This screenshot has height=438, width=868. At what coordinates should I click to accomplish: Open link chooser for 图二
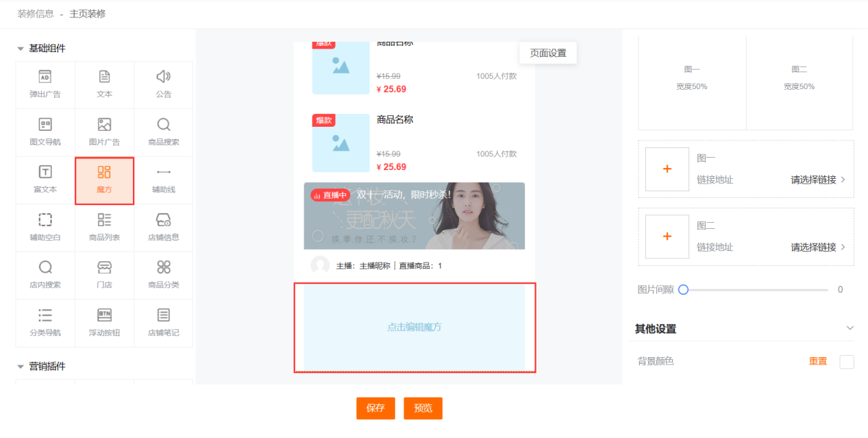[x=818, y=247]
